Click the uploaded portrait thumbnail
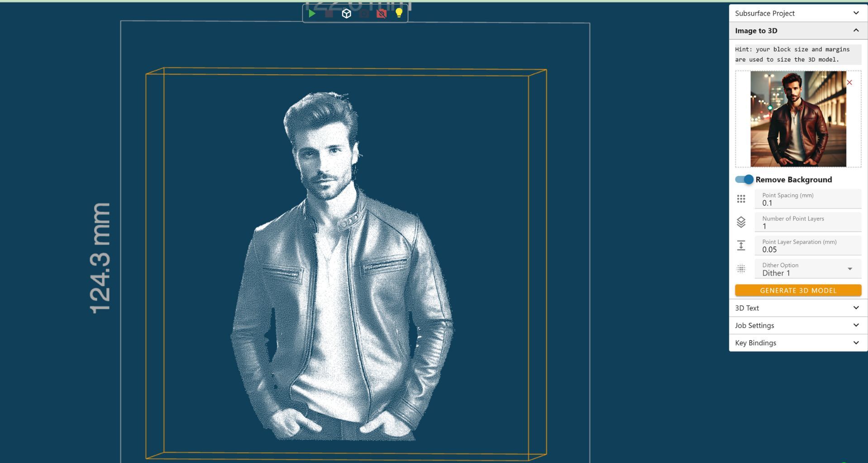868x463 pixels. (x=798, y=119)
